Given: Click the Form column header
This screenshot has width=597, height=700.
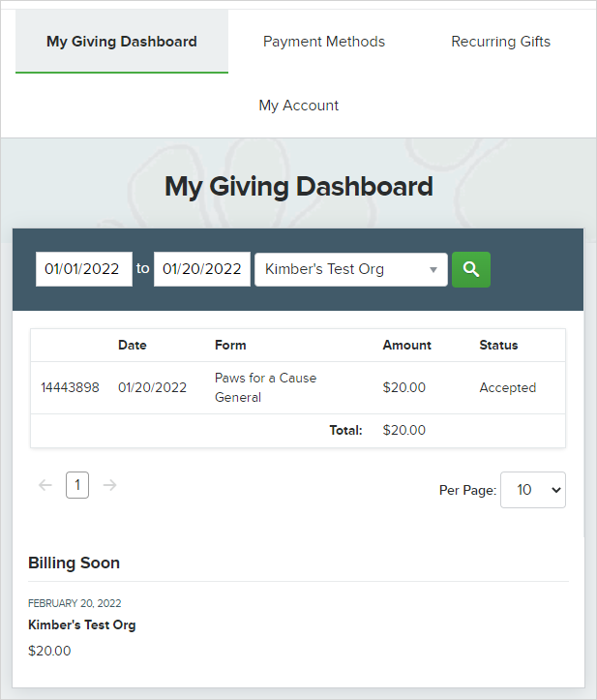Looking at the screenshot, I should pos(230,345).
